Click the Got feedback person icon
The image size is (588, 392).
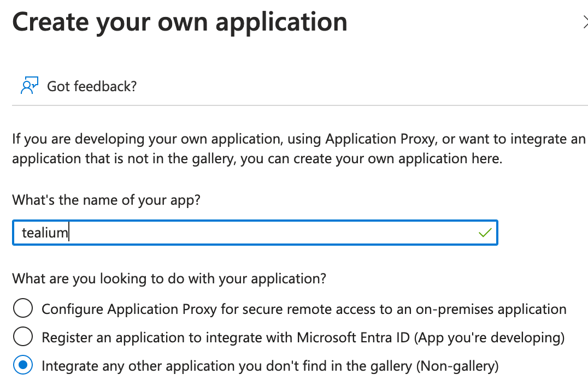tap(29, 86)
